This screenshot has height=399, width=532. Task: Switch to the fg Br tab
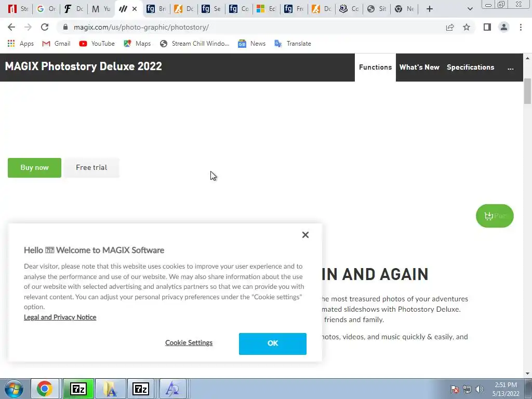click(156, 9)
